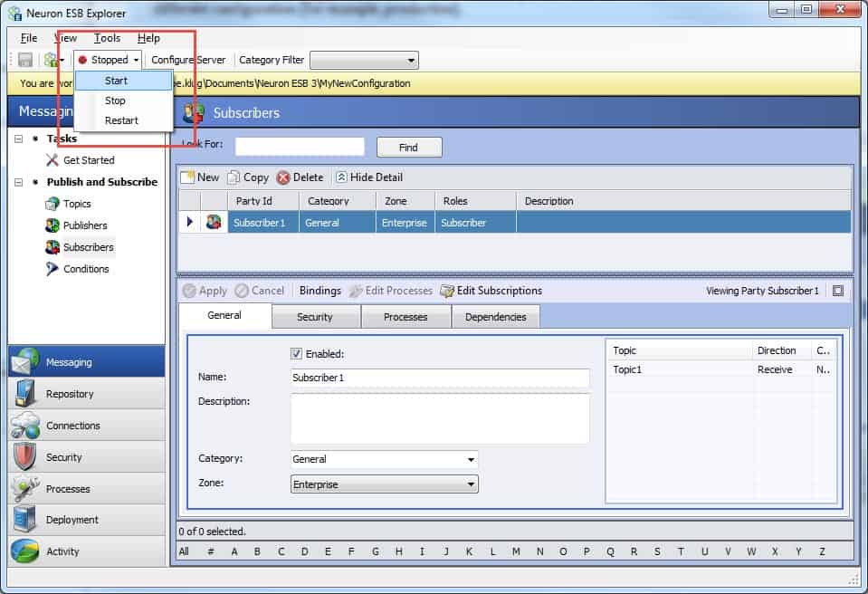Open the Category Filter combo box
868x594 pixels.
click(364, 60)
